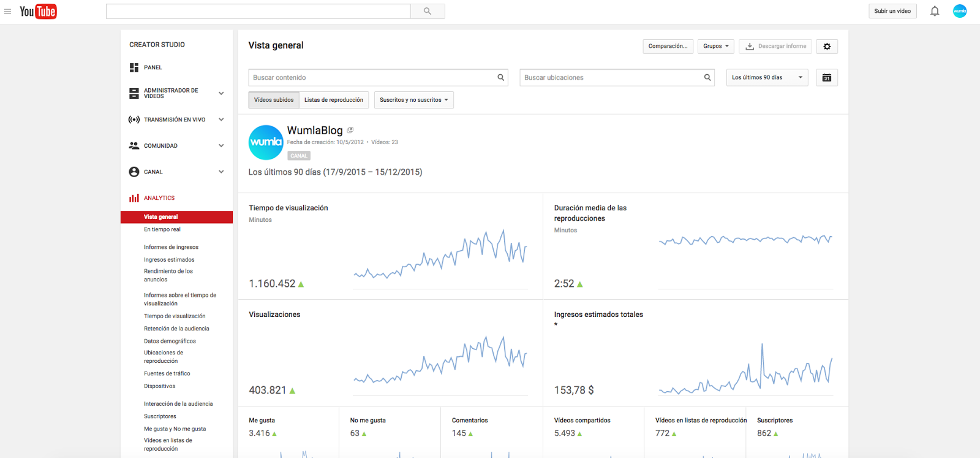The image size is (980, 458).
Task: Expand the Transmisión en vivo section
Action: [x=221, y=120]
